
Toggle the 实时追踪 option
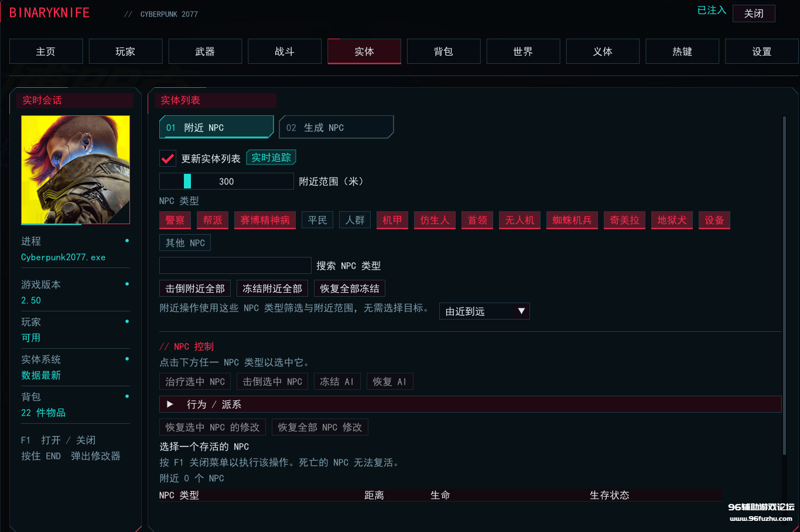pyautogui.click(x=271, y=157)
